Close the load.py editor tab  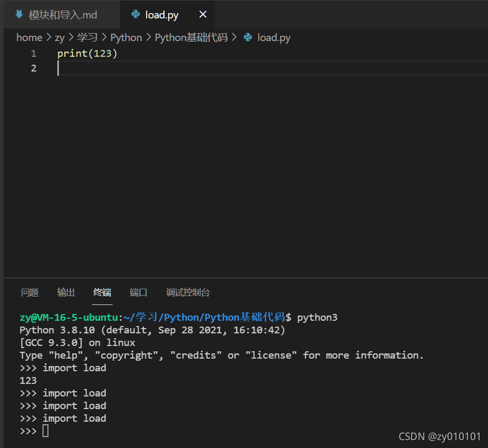coord(203,14)
